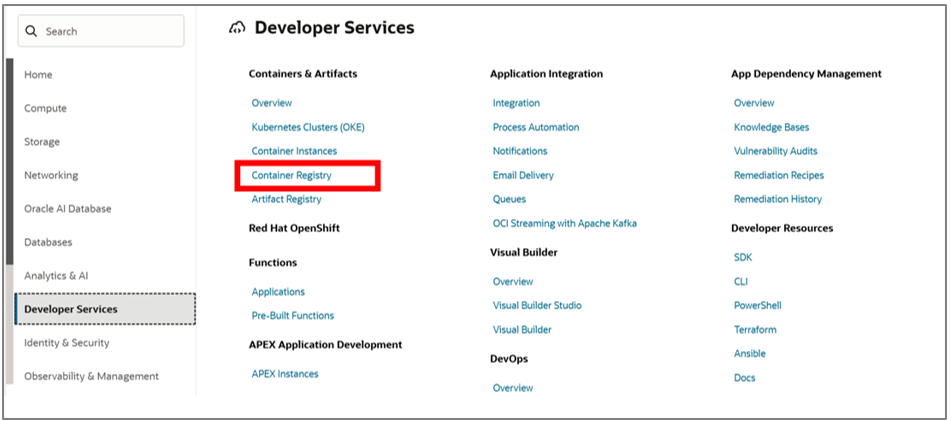Open the Vulnerability Audits link

(x=776, y=151)
